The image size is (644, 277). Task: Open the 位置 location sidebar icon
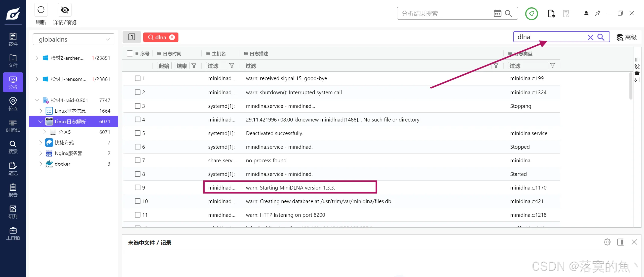pyautogui.click(x=13, y=104)
